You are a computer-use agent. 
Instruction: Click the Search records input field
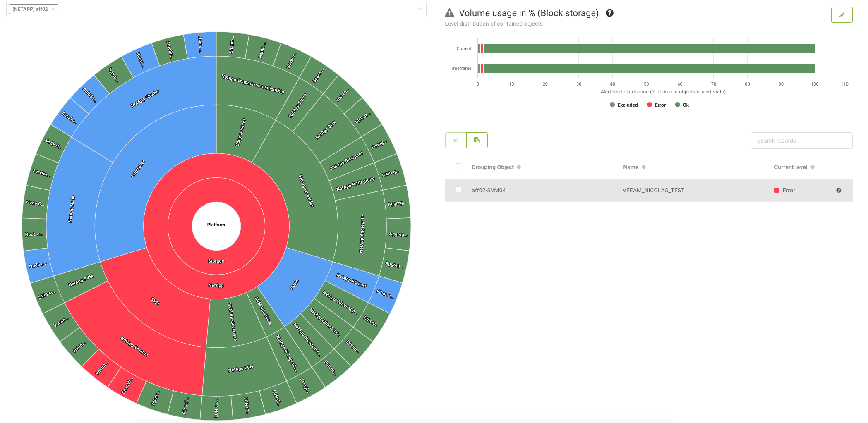[801, 141]
